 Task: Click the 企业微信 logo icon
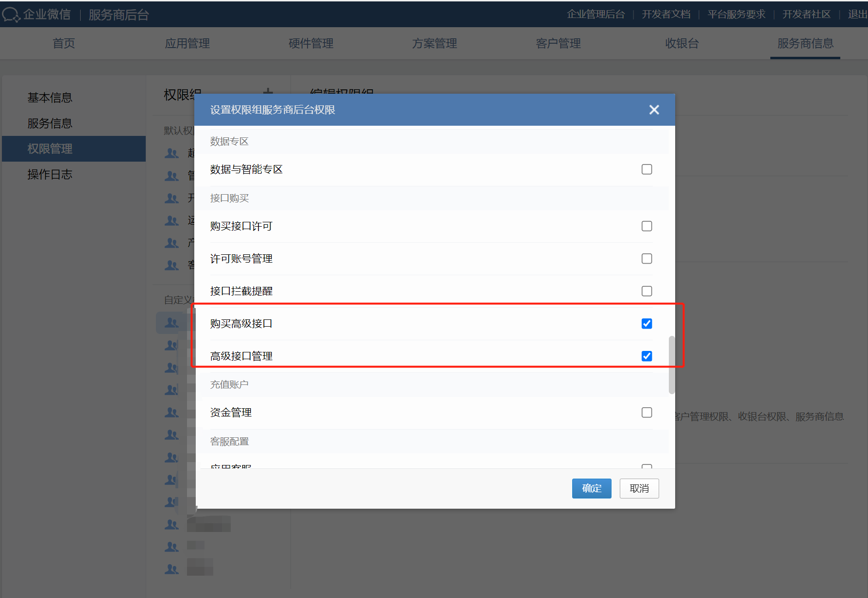click(x=11, y=15)
